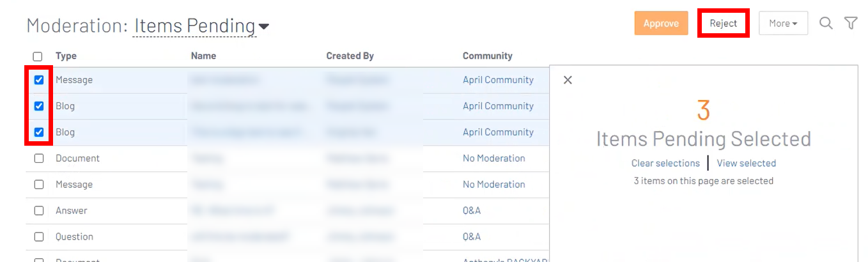Open the View selected link
Image resolution: width=868 pixels, height=262 pixels.
click(746, 163)
